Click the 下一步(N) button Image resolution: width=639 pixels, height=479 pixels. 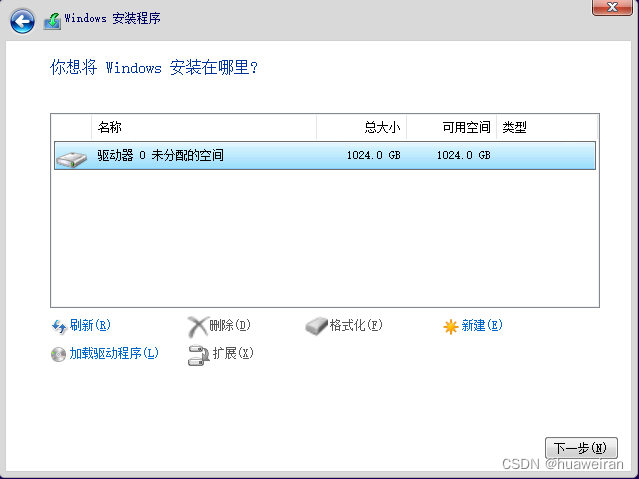(x=581, y=448)
